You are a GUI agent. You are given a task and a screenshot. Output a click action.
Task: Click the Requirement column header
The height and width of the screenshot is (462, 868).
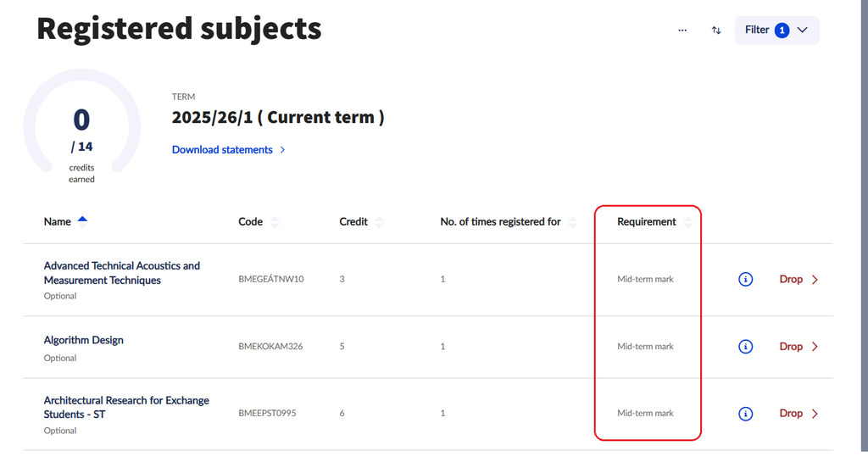coord(646,222)
